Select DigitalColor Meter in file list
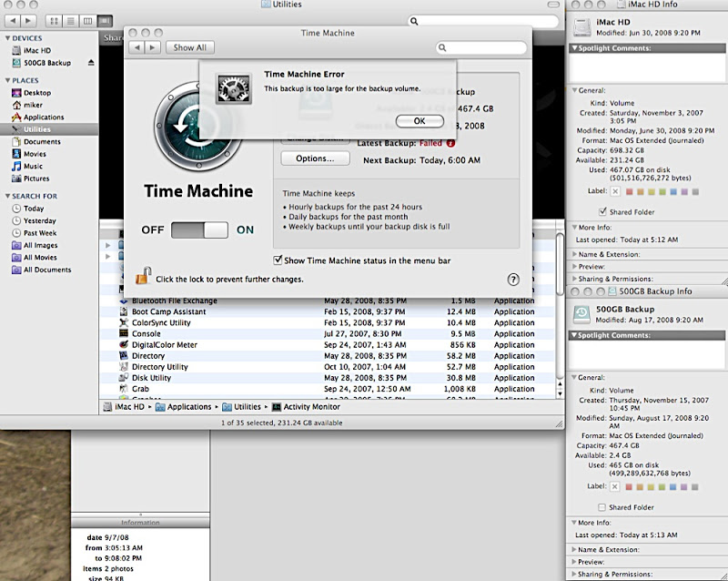The height and width of the screenshot is (581, 728). (327, 345)
